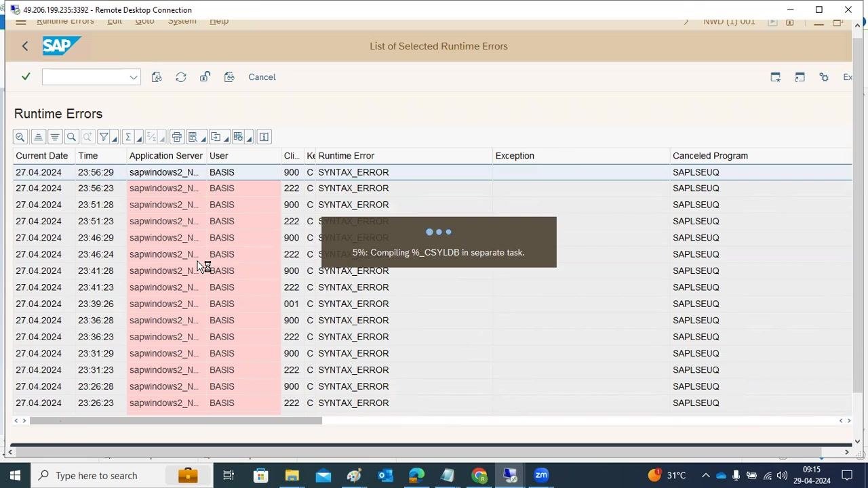Click the Windows Start button
Image resolution: width=868 pixels, height=488 pixels.
coord(15,475)
